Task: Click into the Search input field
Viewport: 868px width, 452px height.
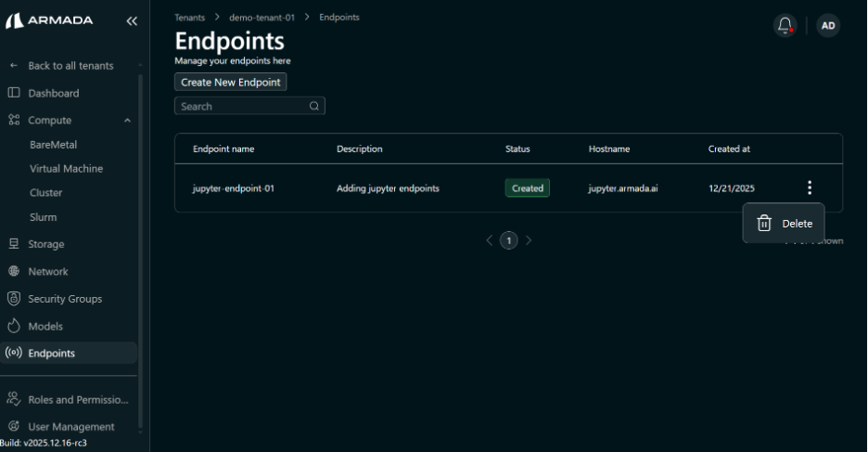Action: coord(241,107)
